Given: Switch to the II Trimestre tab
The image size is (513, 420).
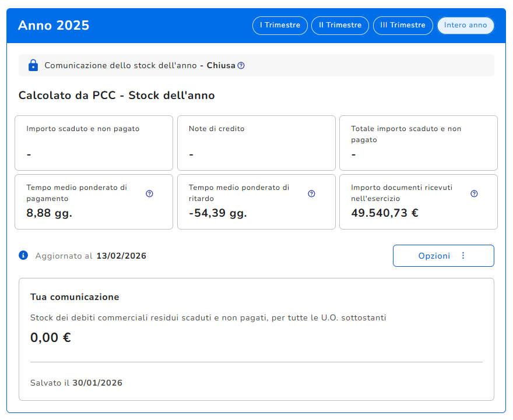Looking at the screenshot, I should (x=340, y=26).
